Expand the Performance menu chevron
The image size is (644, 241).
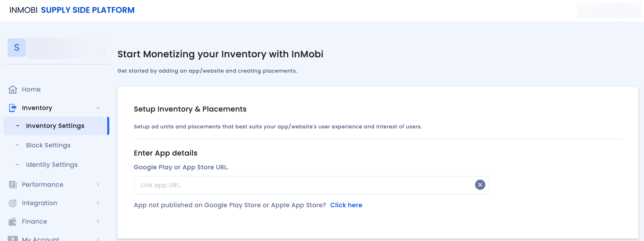(x=98, y=184)
